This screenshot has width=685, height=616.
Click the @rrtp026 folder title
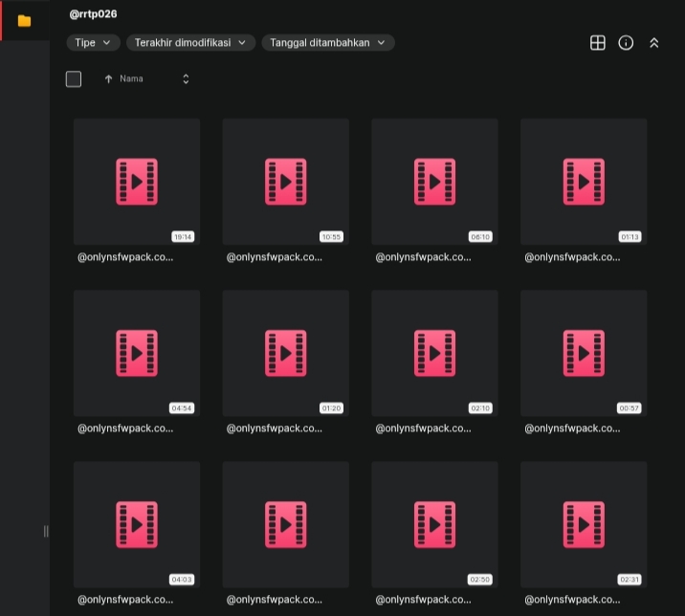(94, 14)
